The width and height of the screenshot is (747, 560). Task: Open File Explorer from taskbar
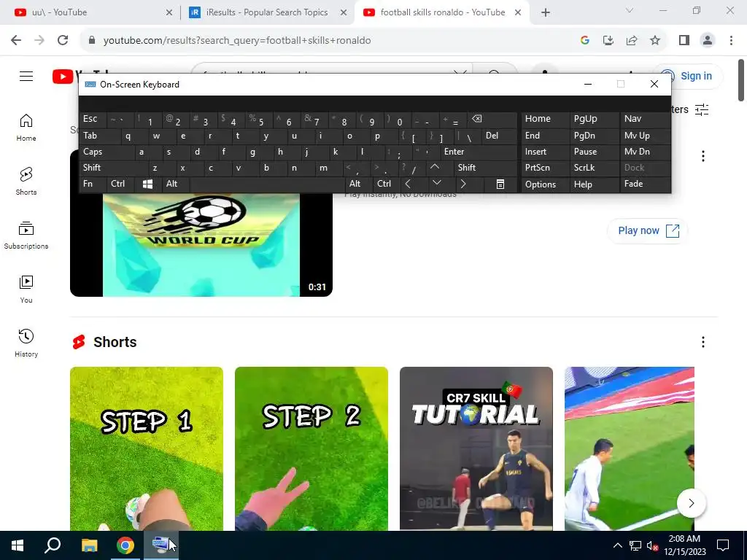89,545
